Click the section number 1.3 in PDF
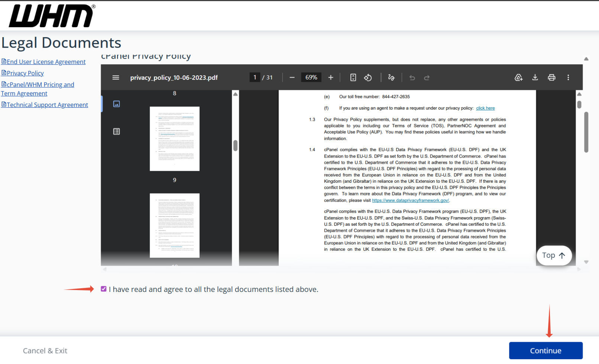 (312, 120)
